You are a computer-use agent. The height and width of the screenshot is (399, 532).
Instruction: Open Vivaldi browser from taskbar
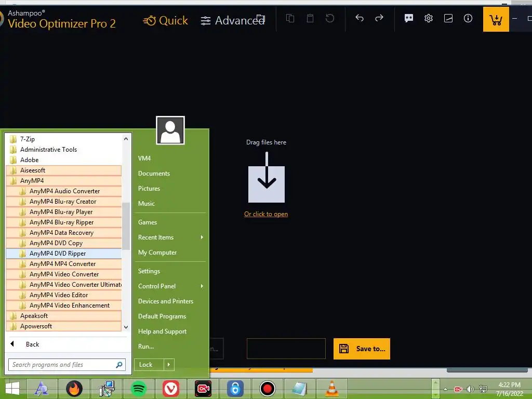170,389
